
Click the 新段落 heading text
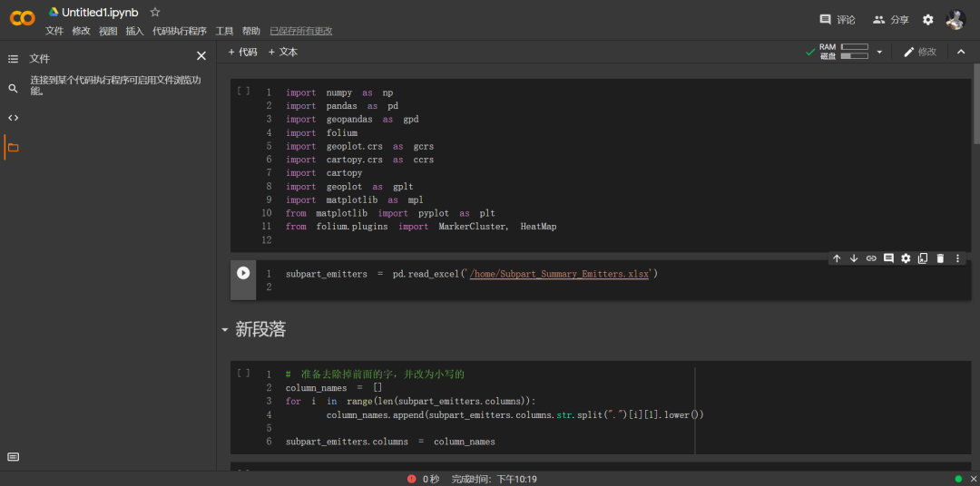pos(260,330)
